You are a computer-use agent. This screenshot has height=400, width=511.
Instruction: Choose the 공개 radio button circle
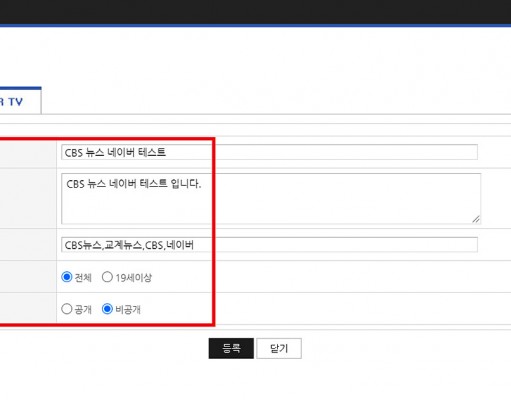[x=67, y=309]
